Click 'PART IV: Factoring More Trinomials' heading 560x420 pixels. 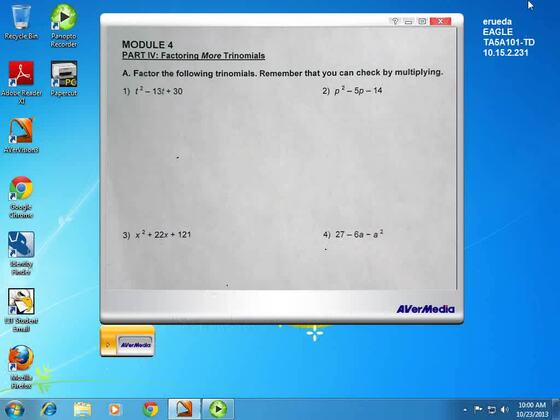tap(194, 55)
